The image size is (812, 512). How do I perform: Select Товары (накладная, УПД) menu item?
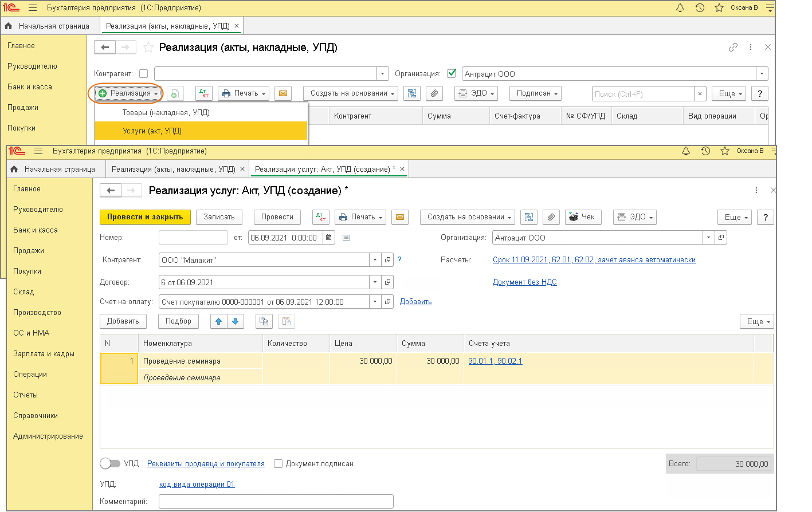click(x=201, y=113)
